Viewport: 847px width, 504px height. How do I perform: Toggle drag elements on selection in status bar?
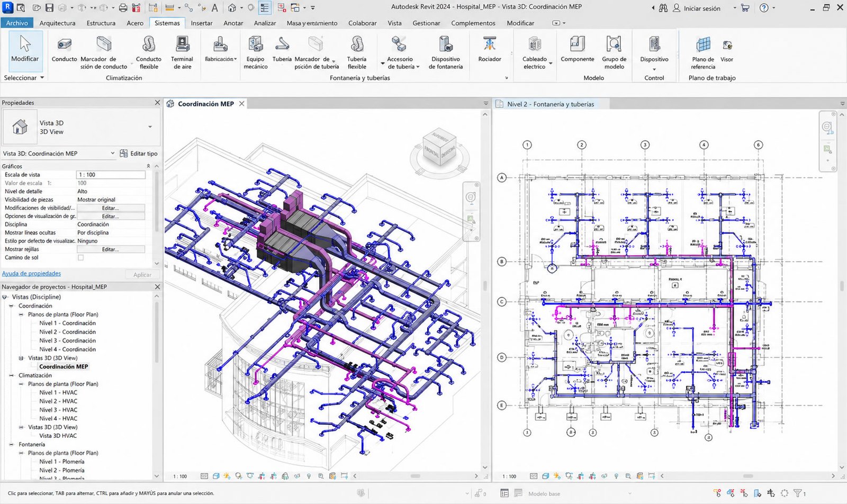(771, 493)
